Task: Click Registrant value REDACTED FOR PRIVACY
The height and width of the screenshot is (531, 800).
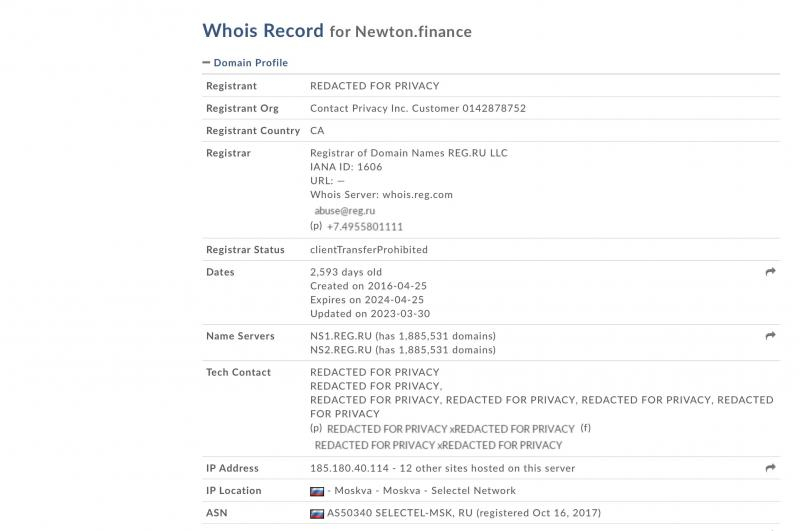Action: click(x=374, y=86)
